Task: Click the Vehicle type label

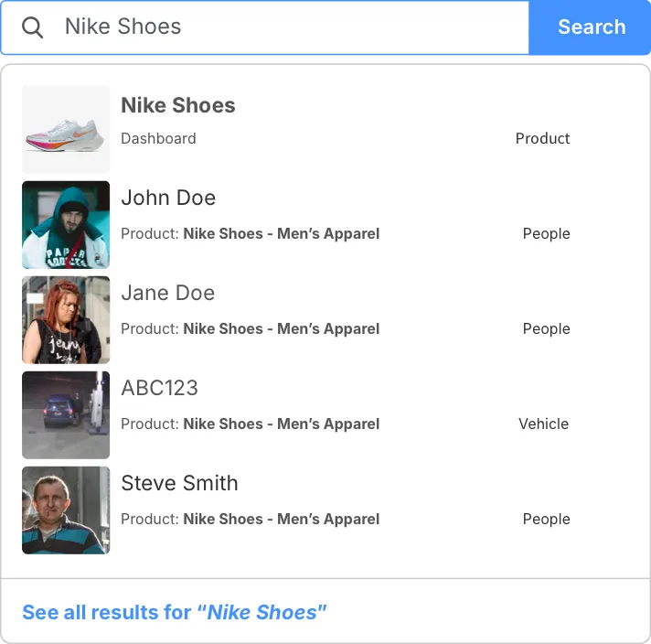Action: tap(544, 424)
